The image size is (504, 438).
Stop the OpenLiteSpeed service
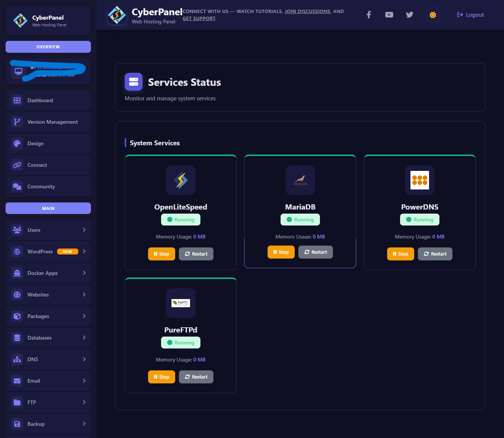tap(161, 254)
